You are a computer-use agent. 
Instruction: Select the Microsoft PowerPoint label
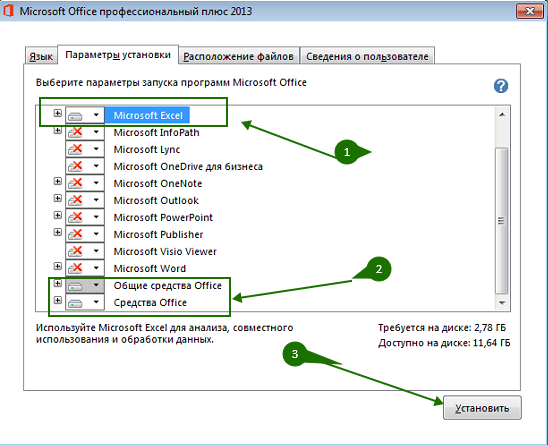pos(163,217)
